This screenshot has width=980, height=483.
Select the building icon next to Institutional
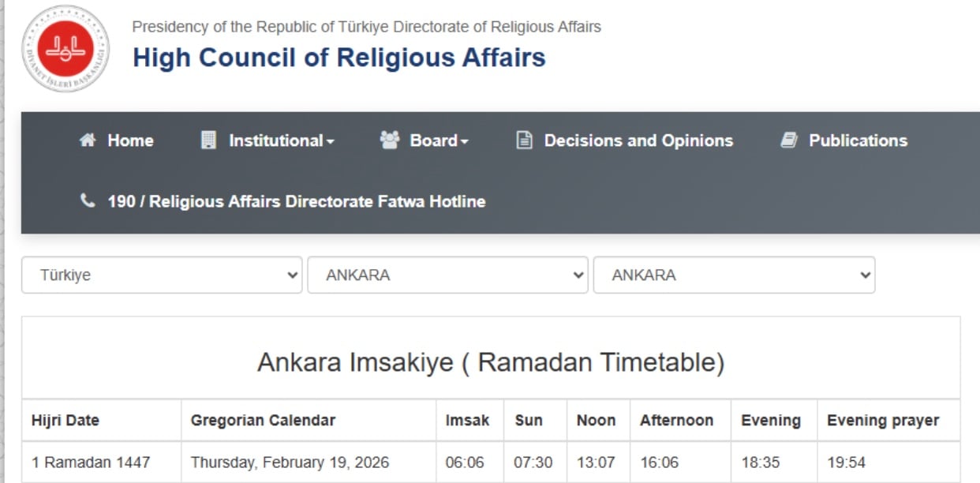pos(208,140)
